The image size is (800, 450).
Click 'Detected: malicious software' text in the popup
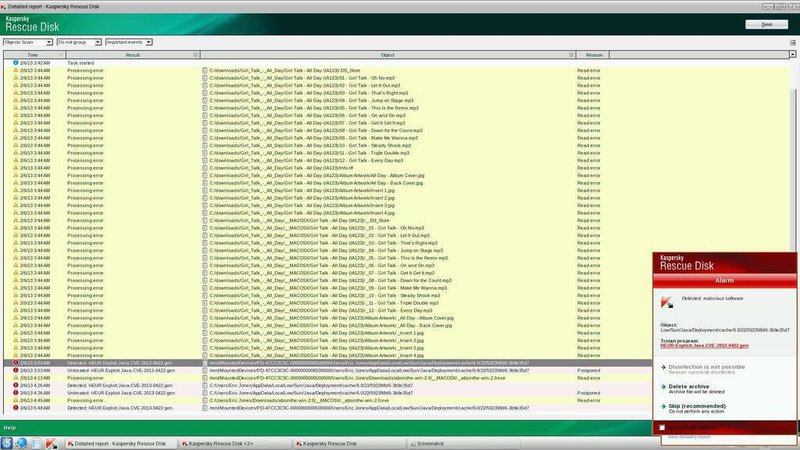point(712,298)
